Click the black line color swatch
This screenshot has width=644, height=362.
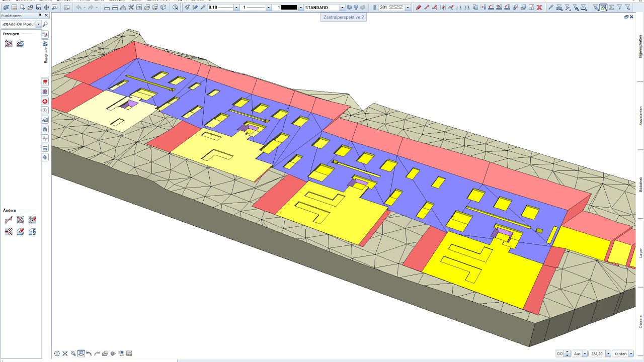(x=289, y=8)
